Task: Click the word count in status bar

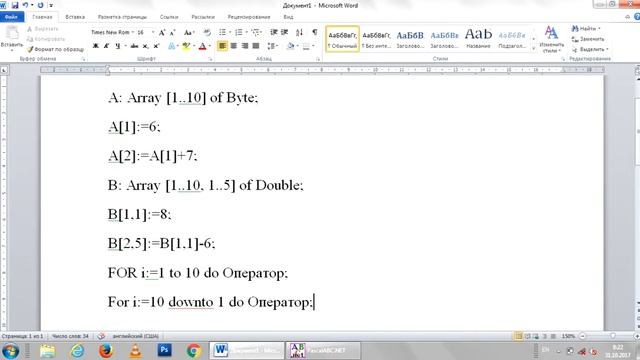Action: point(70,336)
